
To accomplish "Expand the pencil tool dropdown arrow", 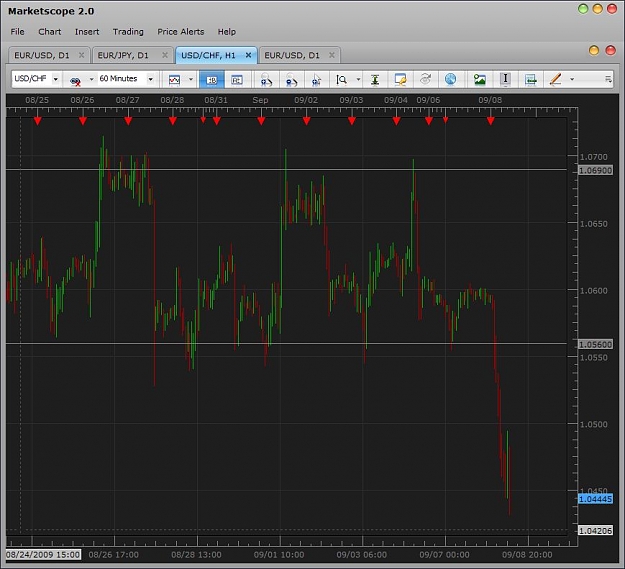I will [x=572, y=79].
